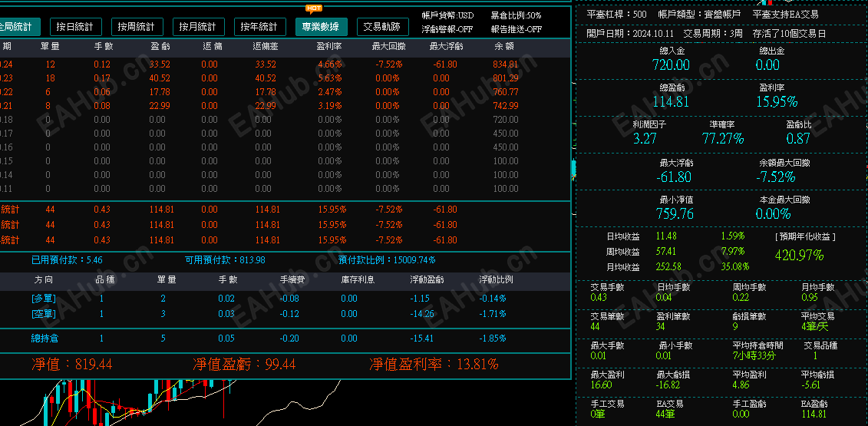The width and height of the screenshot is (868, 426).
Task: Switch to the 按周統計 tab
Action: pyautogui.click(x=137, y=27)
